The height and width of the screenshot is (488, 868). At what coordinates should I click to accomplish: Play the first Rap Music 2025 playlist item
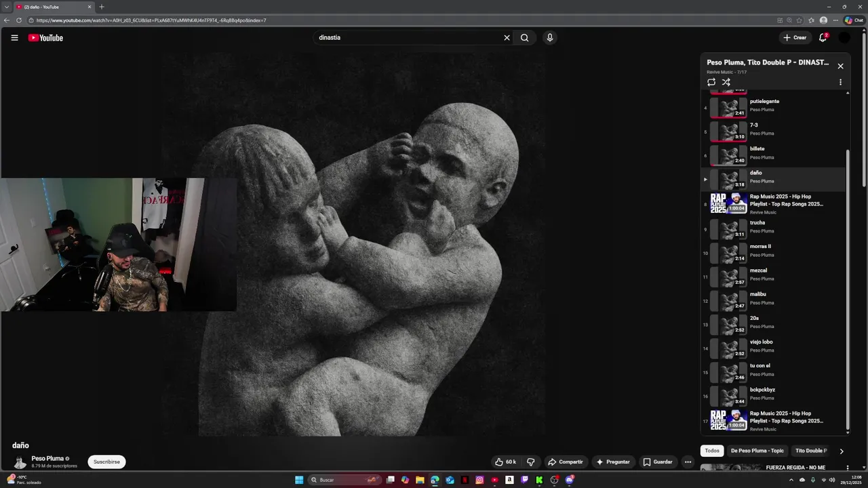point(773,203)
